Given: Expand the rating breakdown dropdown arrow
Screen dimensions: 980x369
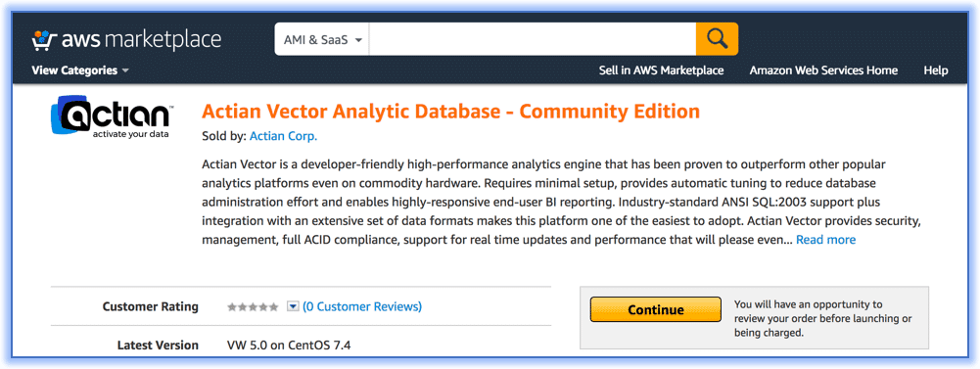Looking at the screenshot, I should click(293, 306).
